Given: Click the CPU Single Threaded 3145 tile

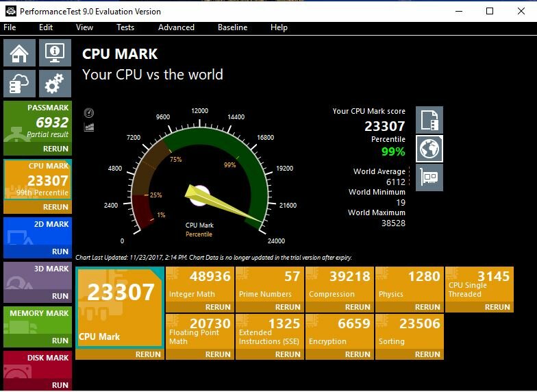Looking at the screenshot, I should 479,284.
